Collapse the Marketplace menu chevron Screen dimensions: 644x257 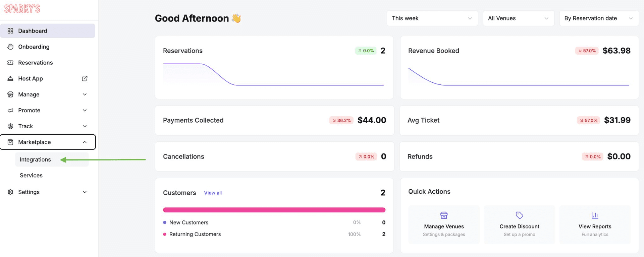pyautogui.click(x=85, y=142)
